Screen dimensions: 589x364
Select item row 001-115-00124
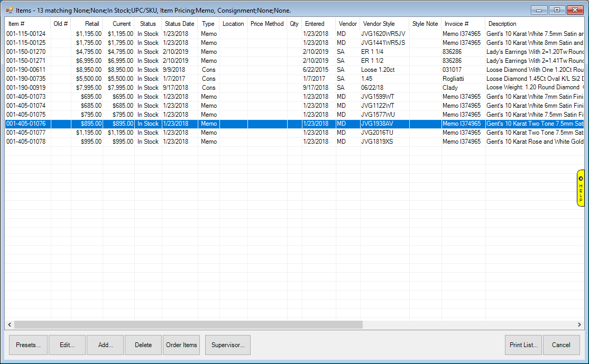(26, 34)
